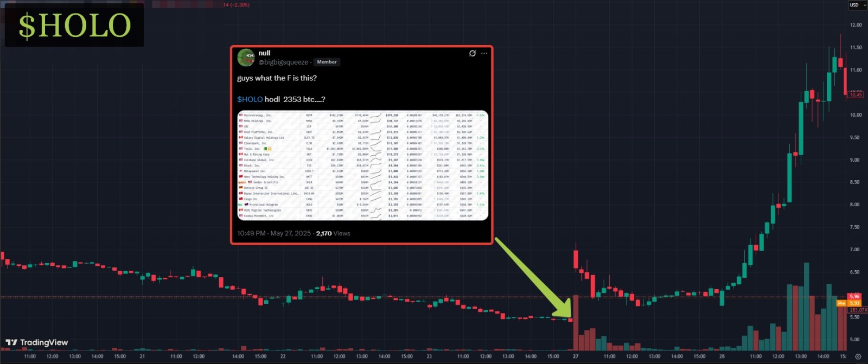The width and height of the screenshot is (868, 364).
Task: Click the 6.50 price axis label
Action: [854, 272]
